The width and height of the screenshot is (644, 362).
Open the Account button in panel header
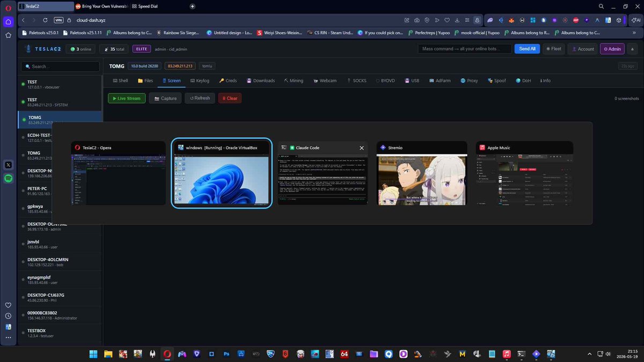click(582, 49)
